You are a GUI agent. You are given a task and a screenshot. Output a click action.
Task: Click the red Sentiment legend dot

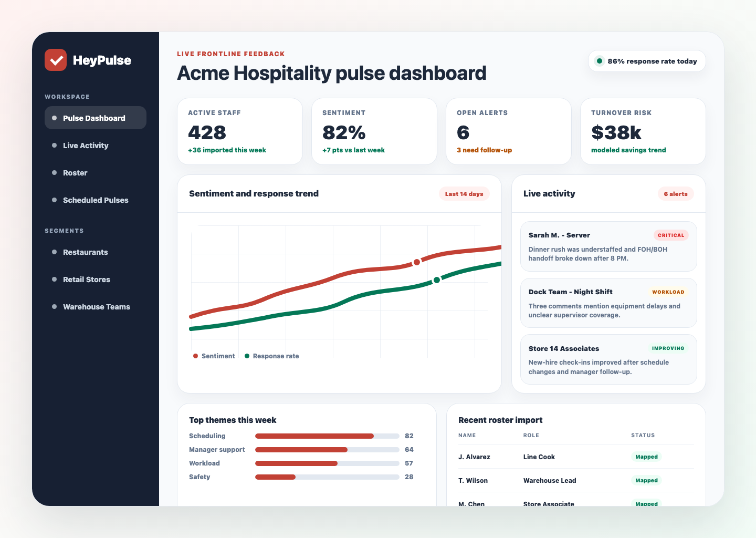(x=196, y=356)
